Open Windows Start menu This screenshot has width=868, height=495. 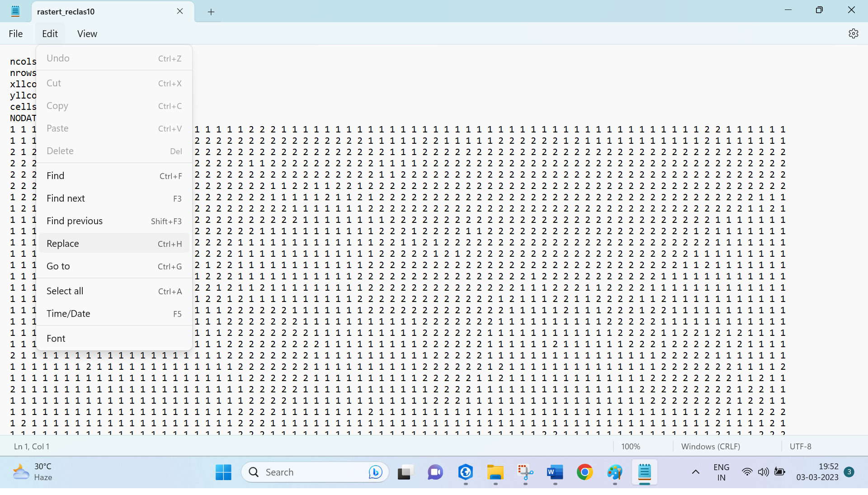(223, 472)
